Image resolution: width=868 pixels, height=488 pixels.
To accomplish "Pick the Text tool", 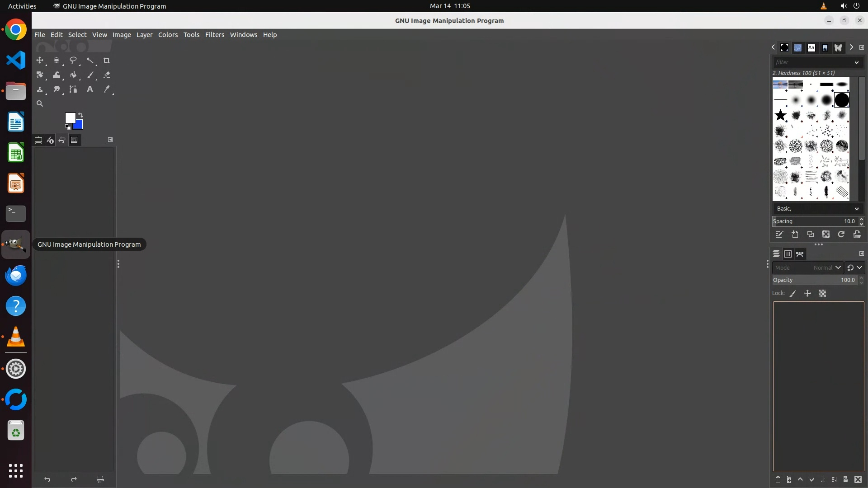I will pyautogui.click(x=90, y=89).
